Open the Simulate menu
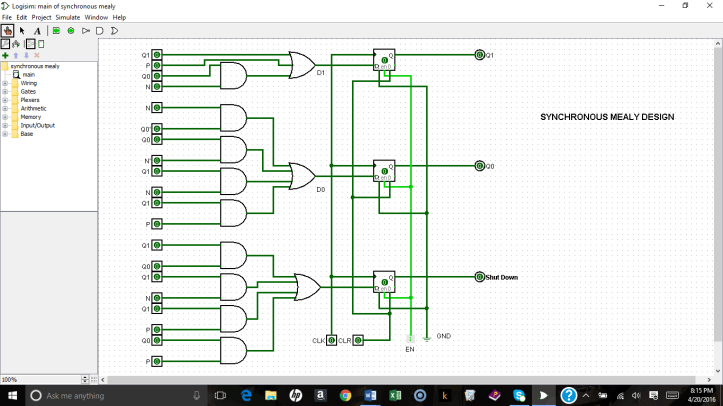 tap(67, 17)
